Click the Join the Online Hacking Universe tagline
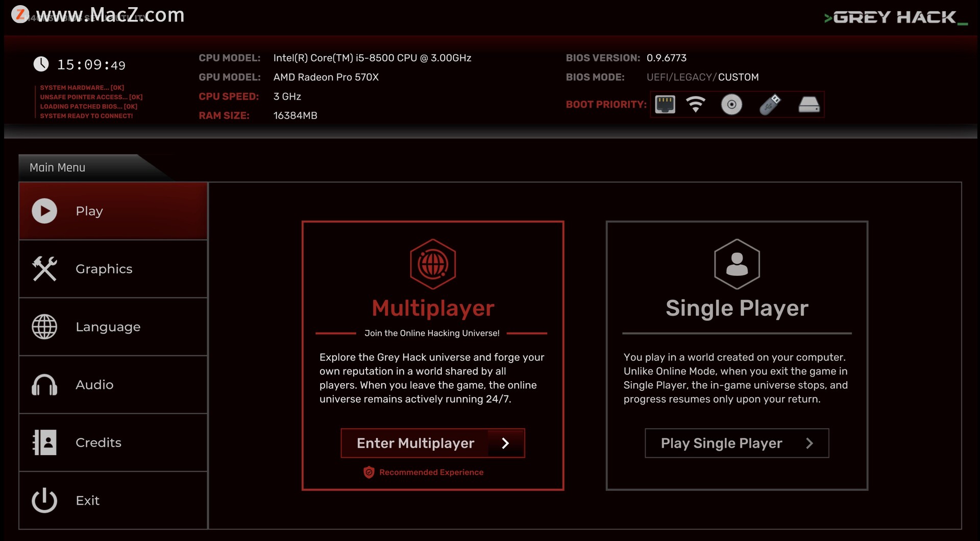The width and height of the screenshot is (980, 541). coord(432,333)
